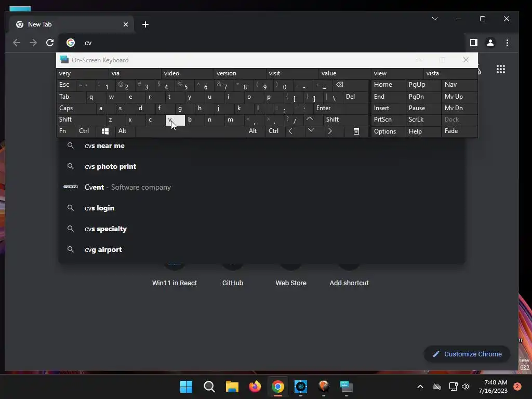Screen dimensions: 532x399
Task: Click the Esc key on the keyboard
Action: pos(66,85)
